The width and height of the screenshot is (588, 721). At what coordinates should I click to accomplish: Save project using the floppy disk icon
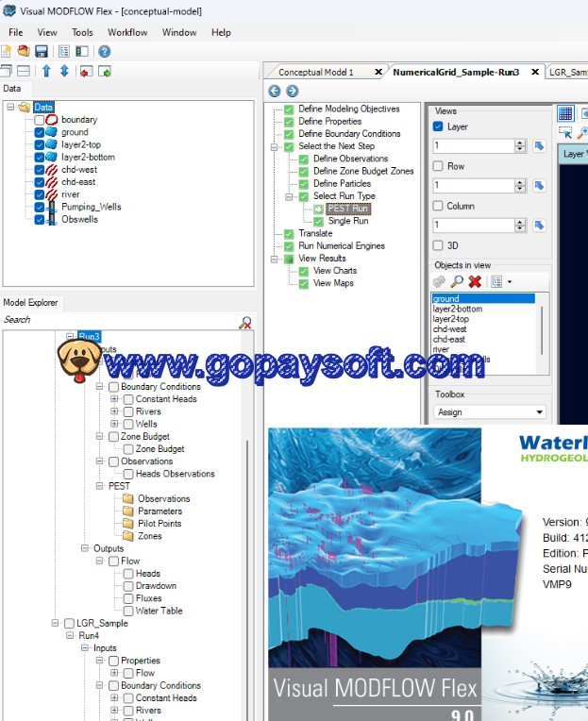pos(42,51)
